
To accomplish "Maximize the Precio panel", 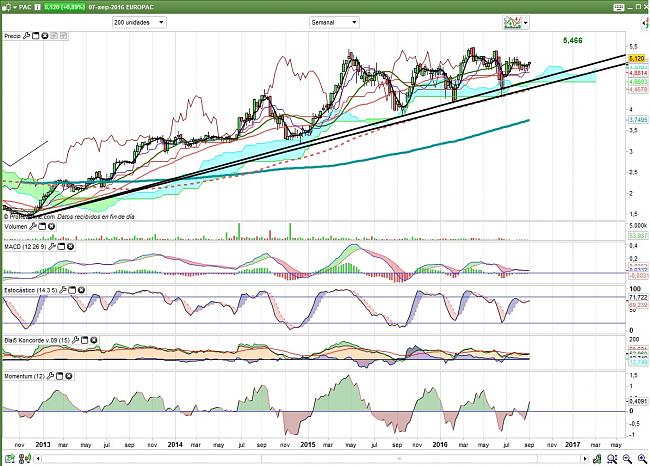I will [x=36, y=36].
